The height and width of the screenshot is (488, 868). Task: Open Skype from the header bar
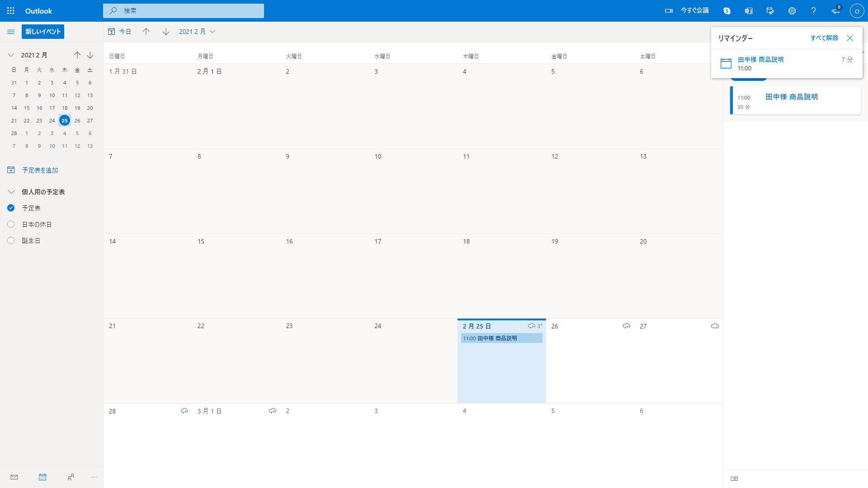click(727, 11)
